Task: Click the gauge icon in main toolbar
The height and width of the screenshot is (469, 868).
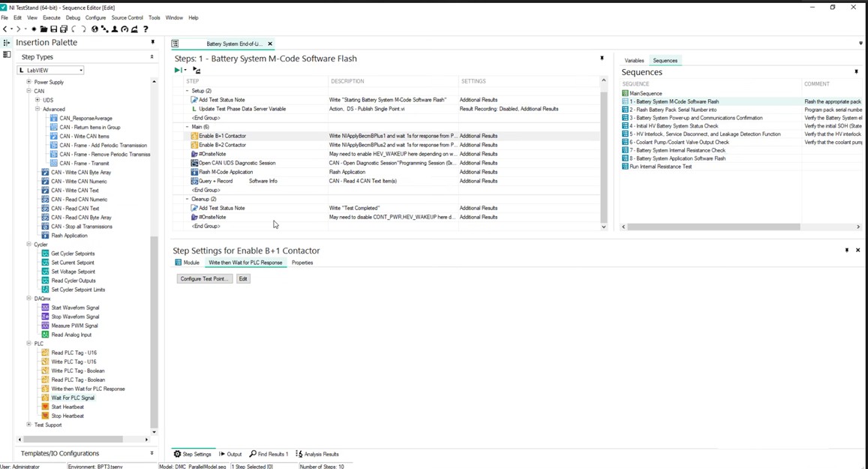Action: click(125, 29)
